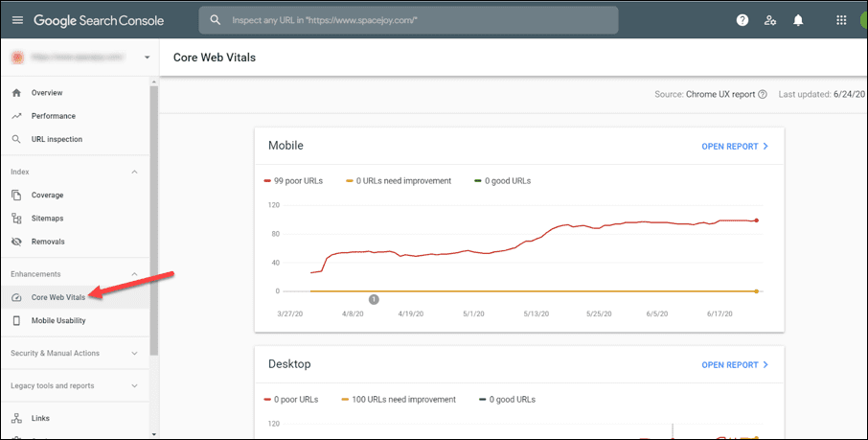Open the notifications bell
Screen dimensions: 868x440
click(x=798, y=20)
